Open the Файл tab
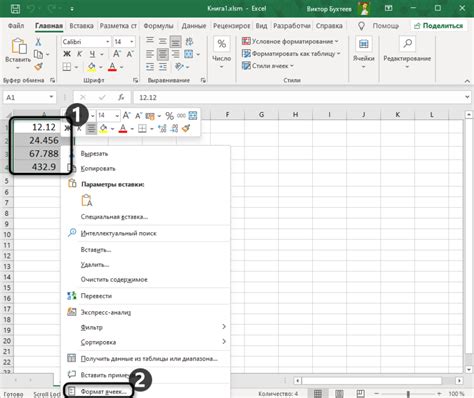 tap(16, 26)
